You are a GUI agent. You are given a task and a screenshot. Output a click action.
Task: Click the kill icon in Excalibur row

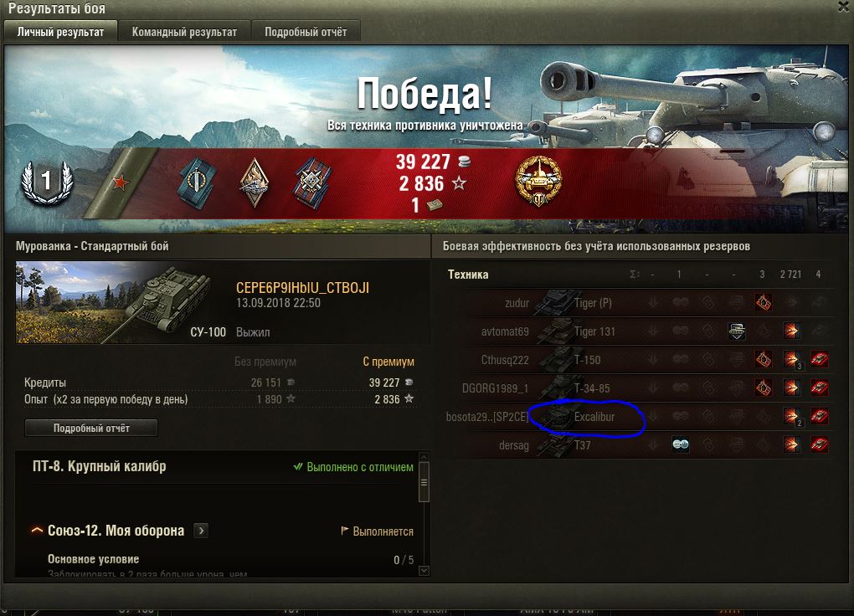(820, 417)
